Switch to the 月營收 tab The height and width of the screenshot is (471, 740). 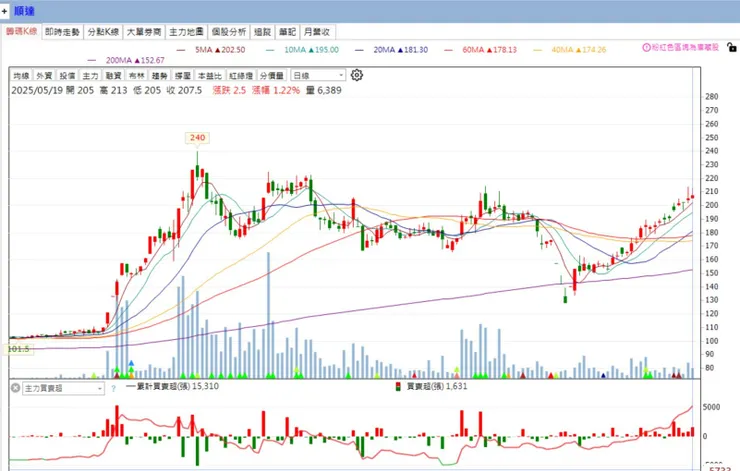point(317,32)
